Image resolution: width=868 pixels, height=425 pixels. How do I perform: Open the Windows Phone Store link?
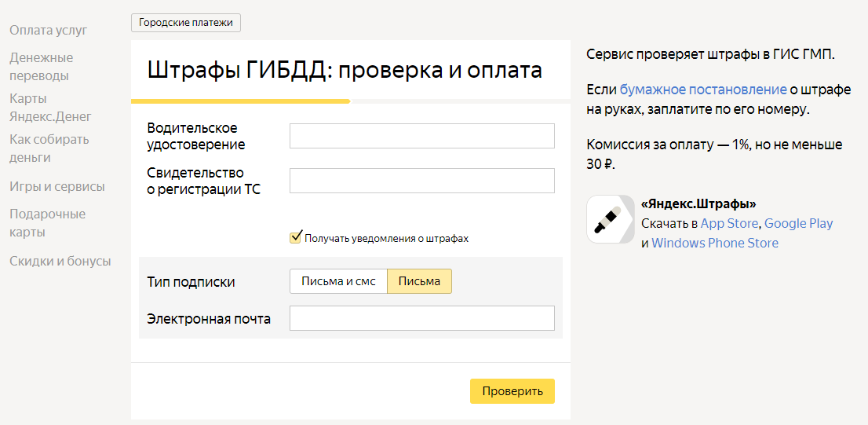715,243
